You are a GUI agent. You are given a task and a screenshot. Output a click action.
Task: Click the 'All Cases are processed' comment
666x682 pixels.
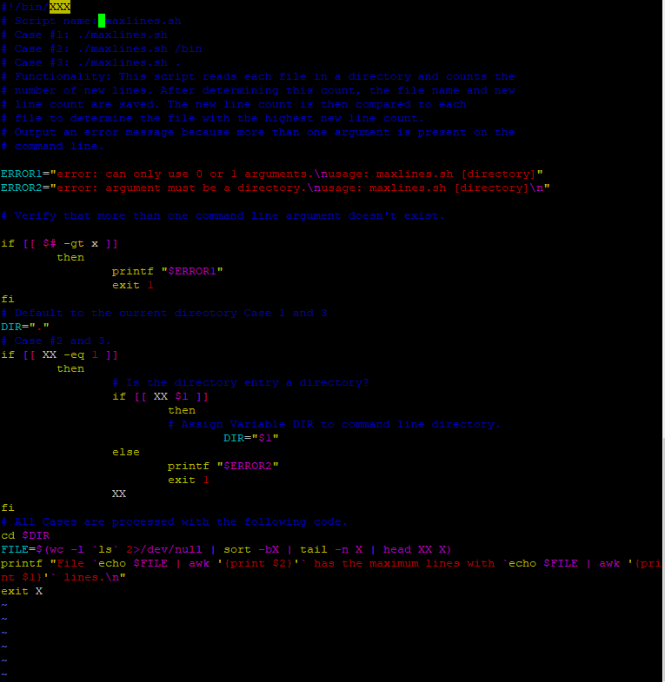(174, 522)
